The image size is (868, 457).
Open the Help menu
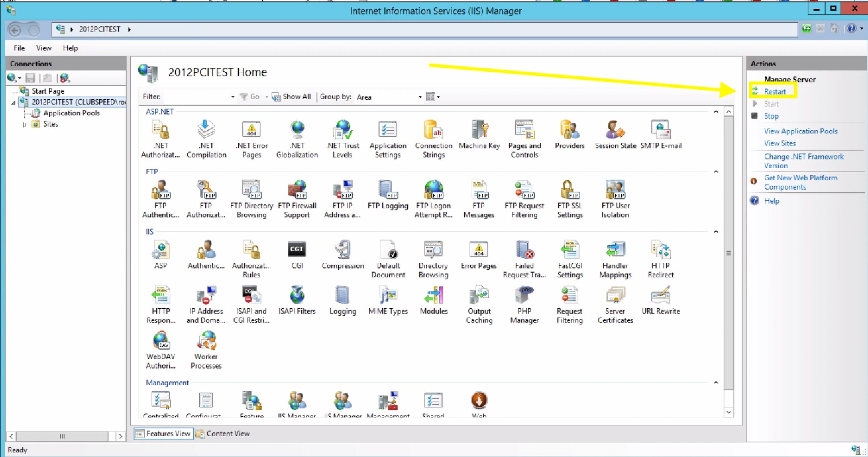point(70,48)
